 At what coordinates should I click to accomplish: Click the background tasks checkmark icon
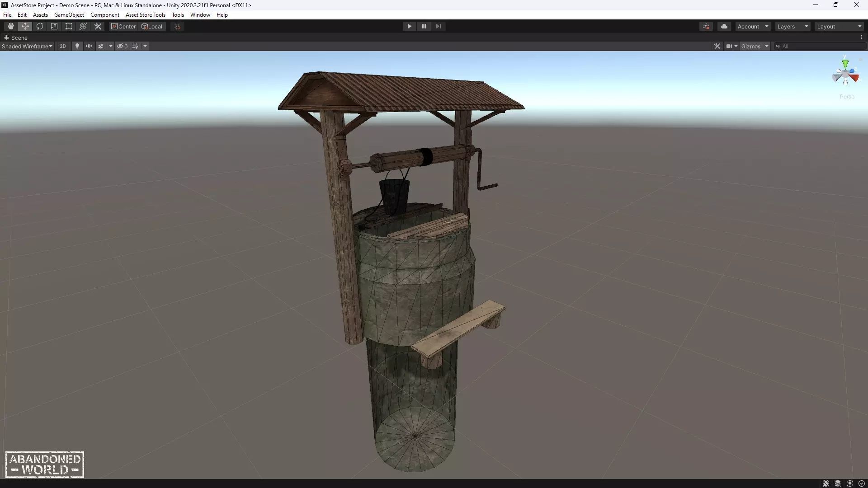point(862,483)
